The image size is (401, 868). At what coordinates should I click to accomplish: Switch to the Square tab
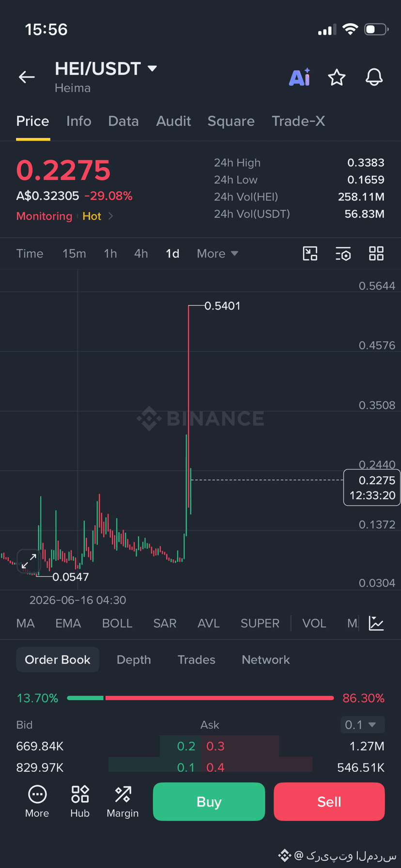[231, 121]
